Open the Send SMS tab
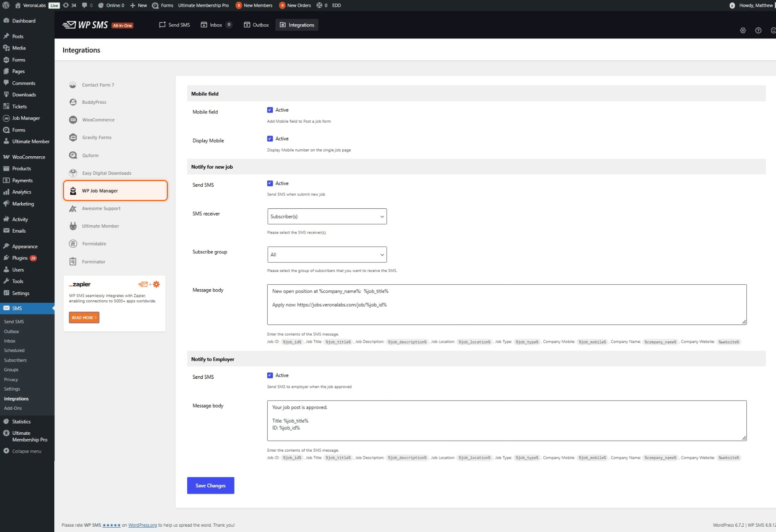 [174, 25]
